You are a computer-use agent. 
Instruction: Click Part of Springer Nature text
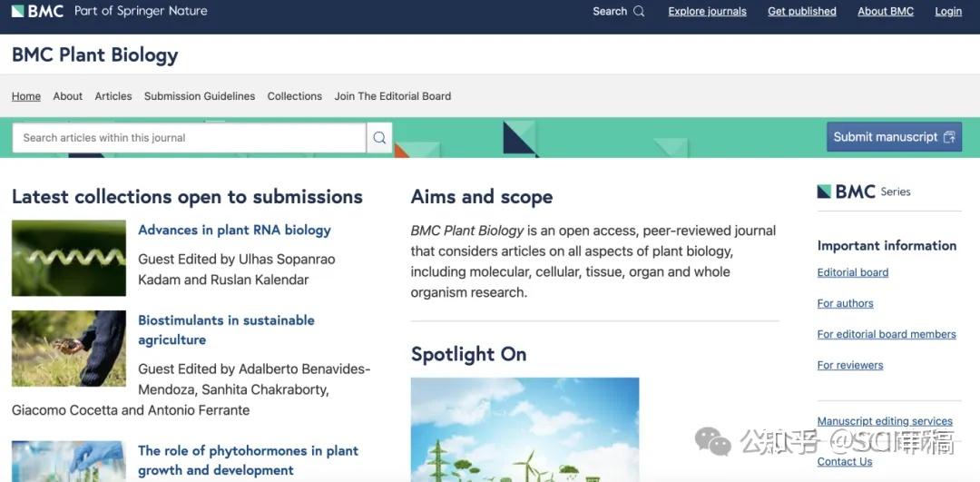tap(141, 11)
